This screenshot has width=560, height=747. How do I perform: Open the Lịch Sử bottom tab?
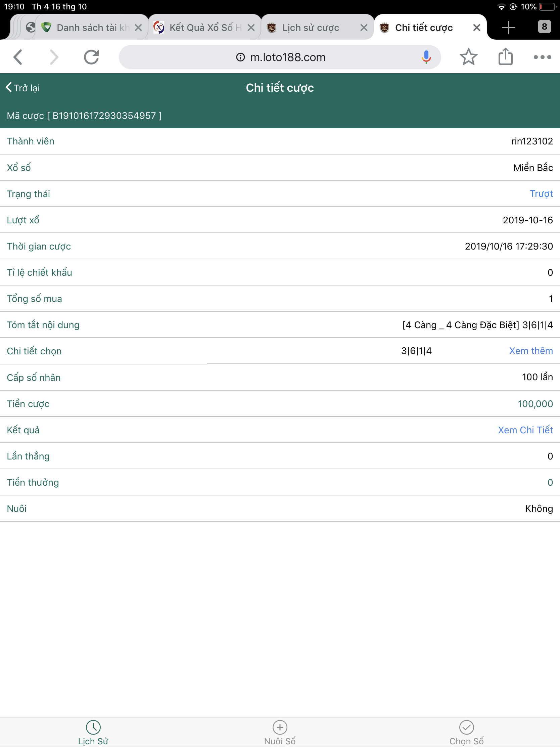pos(93,733)
